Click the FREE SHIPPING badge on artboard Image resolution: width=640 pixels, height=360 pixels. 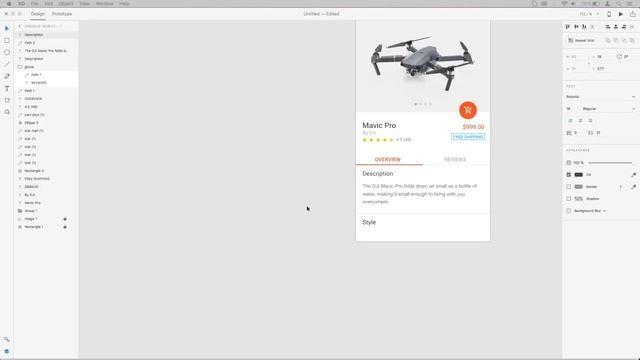(x=468, y=137)
